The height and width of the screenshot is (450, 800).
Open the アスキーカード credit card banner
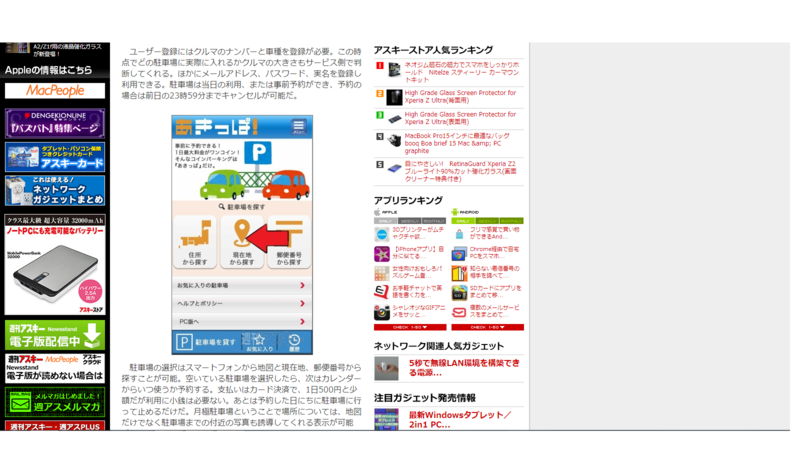point(55,157)
